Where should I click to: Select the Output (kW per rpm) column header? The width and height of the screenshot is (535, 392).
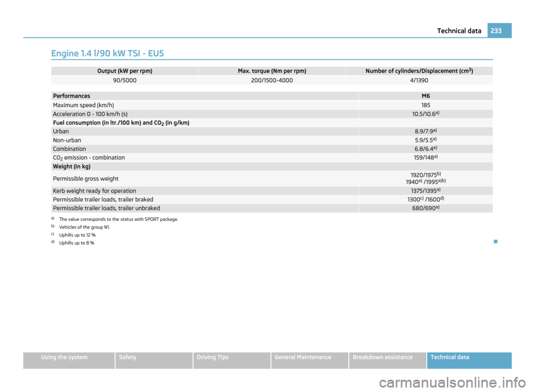click(x=125, y=71)
